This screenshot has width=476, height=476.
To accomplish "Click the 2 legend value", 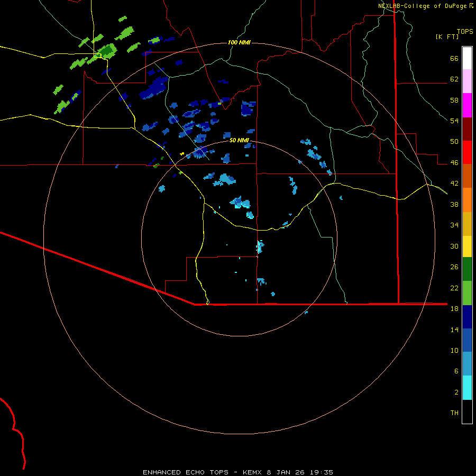I will (456, 392).
